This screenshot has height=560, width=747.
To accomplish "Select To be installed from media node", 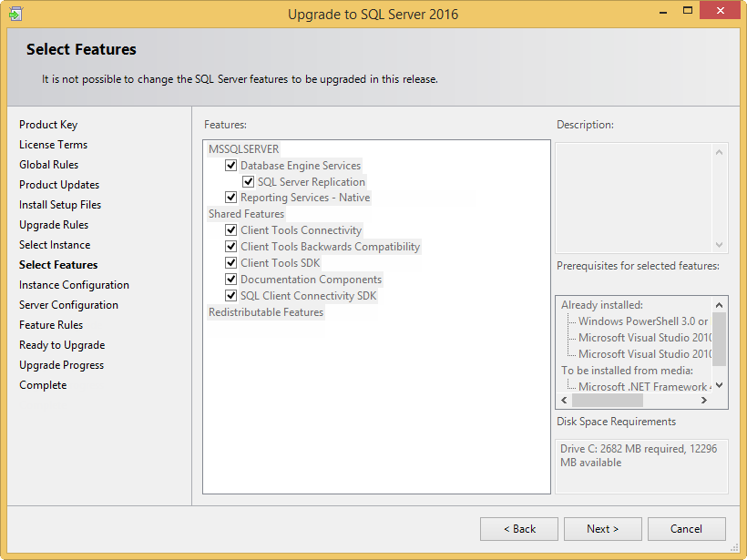I will (628, 371).
